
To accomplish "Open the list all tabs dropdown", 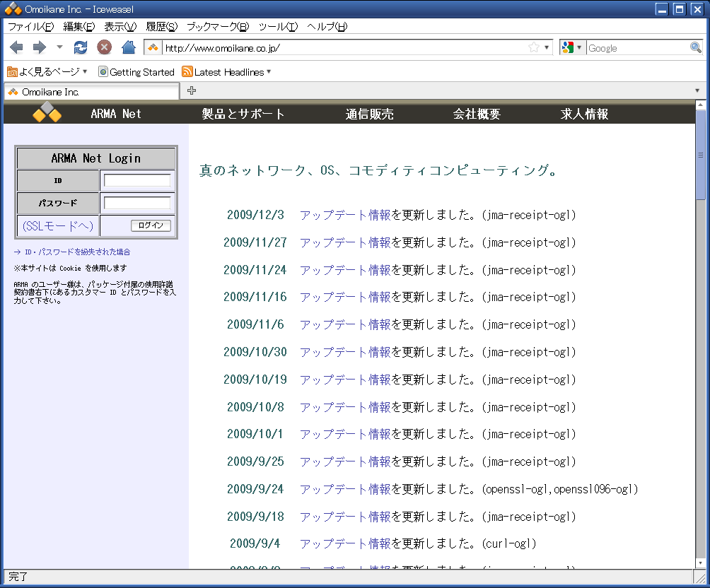I will click(x=697, y=91).
